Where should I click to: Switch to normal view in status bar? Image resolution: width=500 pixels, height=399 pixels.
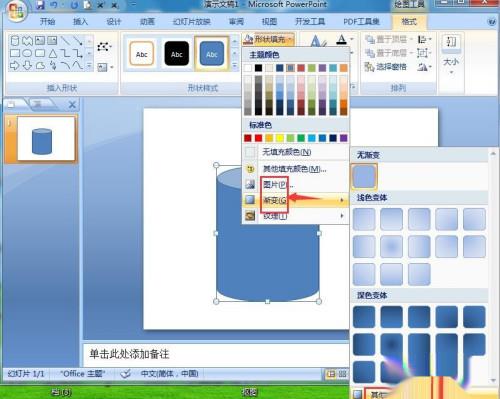(x=331, y=374)
